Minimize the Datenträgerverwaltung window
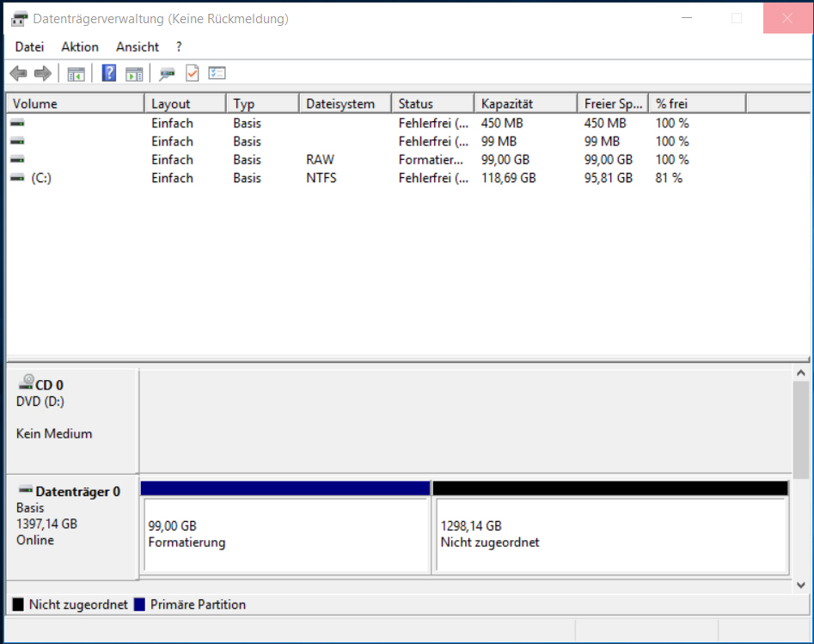This screenshot has height=644, width=814. [x=687, y=18]
